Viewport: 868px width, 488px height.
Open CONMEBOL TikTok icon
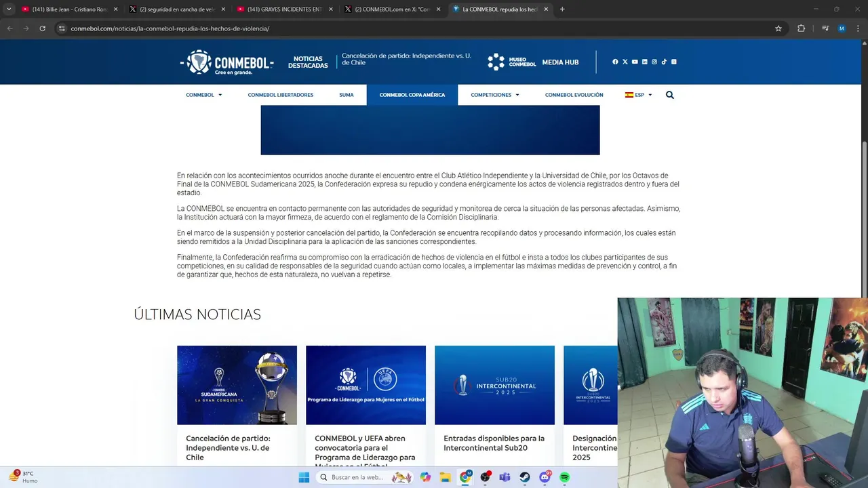[664, 62]
